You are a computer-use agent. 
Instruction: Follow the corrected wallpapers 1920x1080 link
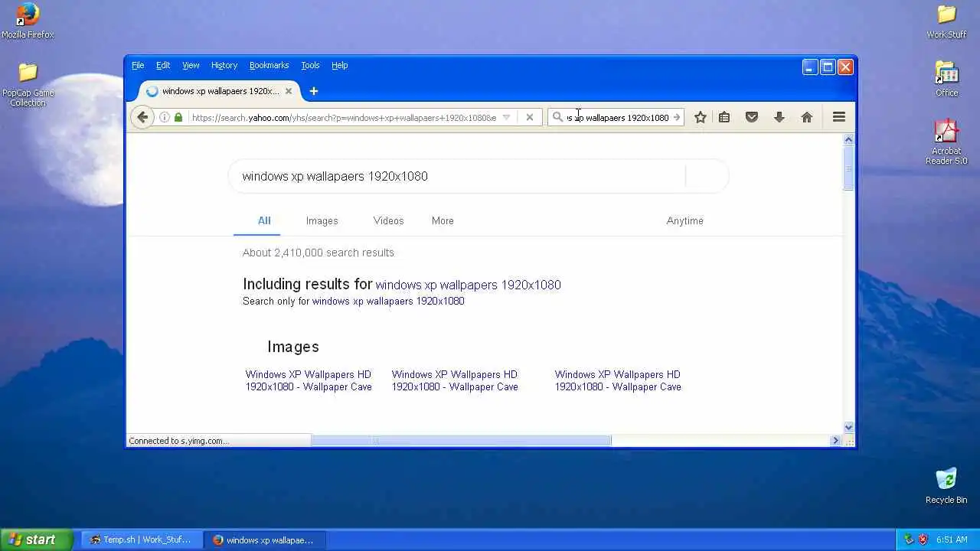click(468, 285)
